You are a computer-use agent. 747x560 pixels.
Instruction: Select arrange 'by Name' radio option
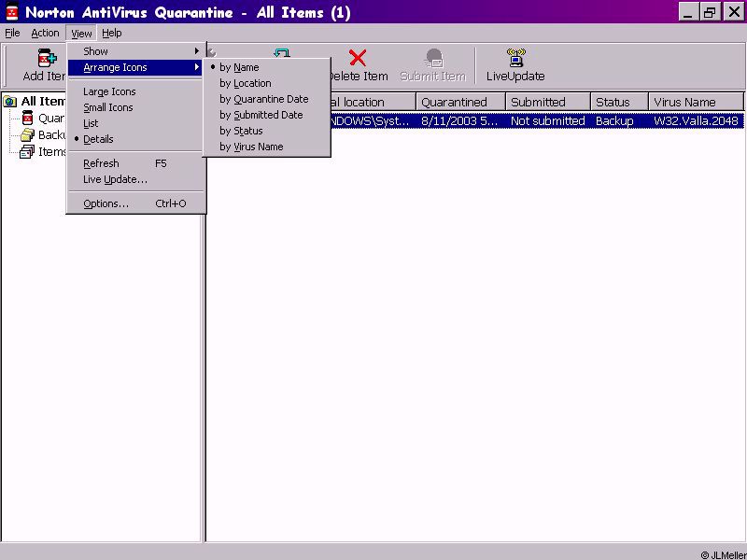(239, 67)
